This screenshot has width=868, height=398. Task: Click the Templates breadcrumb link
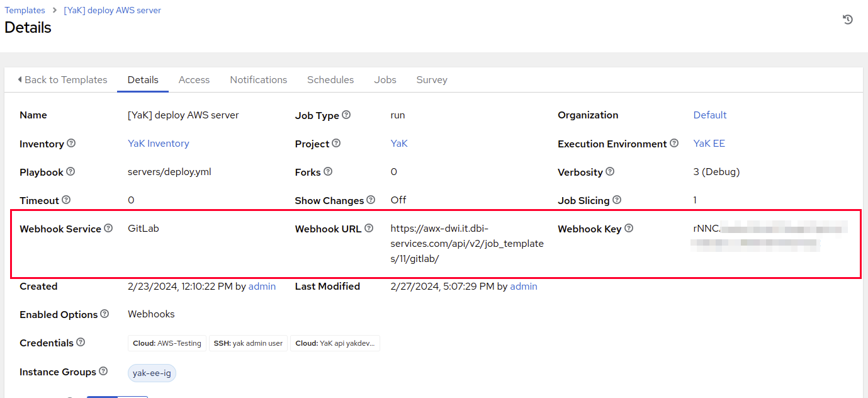25,10
